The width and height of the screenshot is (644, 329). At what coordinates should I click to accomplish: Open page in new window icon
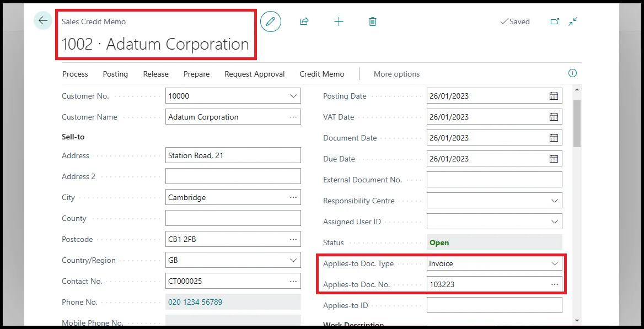555,22
